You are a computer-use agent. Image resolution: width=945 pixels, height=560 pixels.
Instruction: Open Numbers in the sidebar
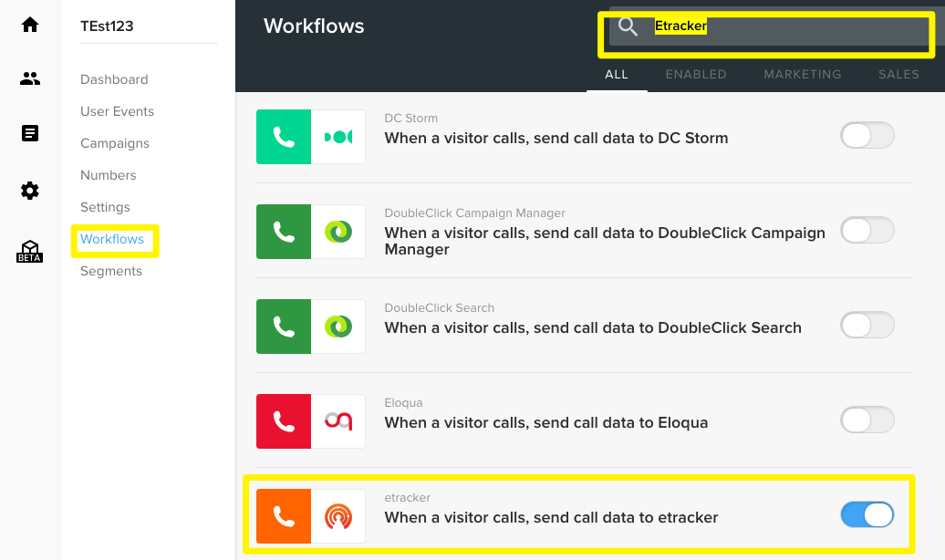pyautogui.click(x=108, y=175)
